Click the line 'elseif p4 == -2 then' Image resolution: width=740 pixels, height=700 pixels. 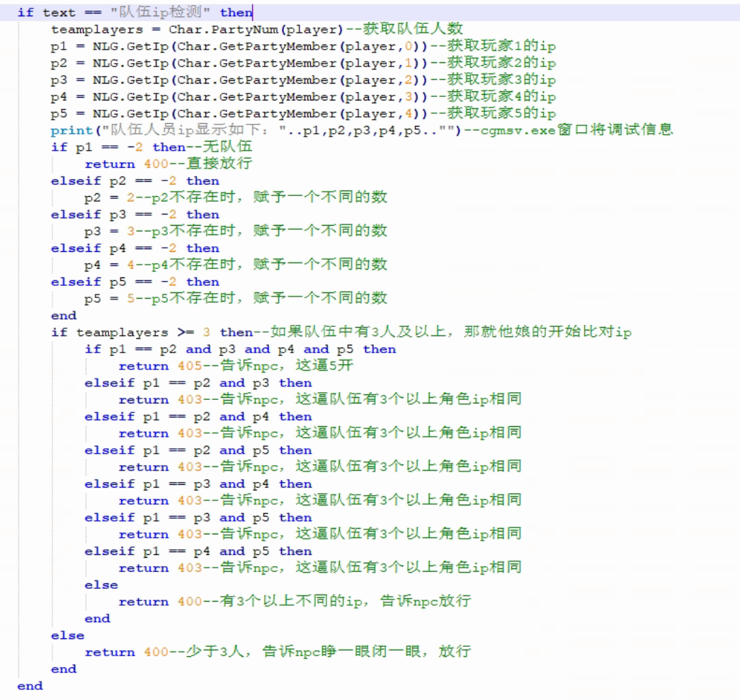135,248
